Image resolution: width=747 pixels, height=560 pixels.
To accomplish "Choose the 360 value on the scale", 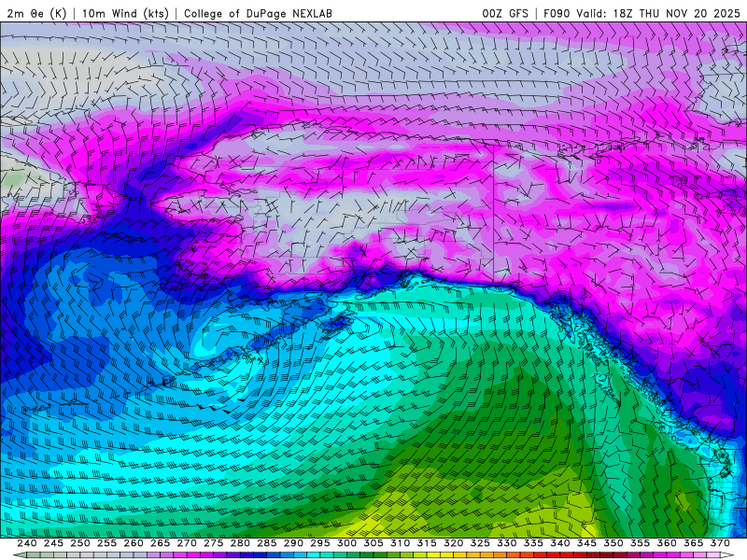I will tap(667, 543).
